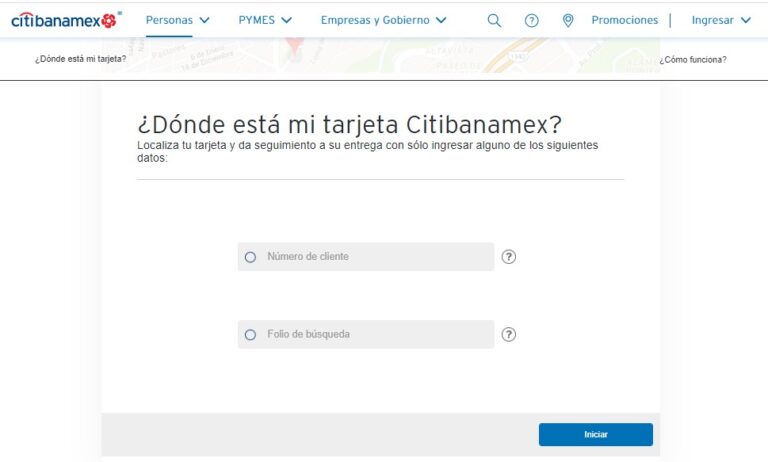
Task: Focus the Número de cliente input field
Action: pyautogui.click(x=366, y=257)
